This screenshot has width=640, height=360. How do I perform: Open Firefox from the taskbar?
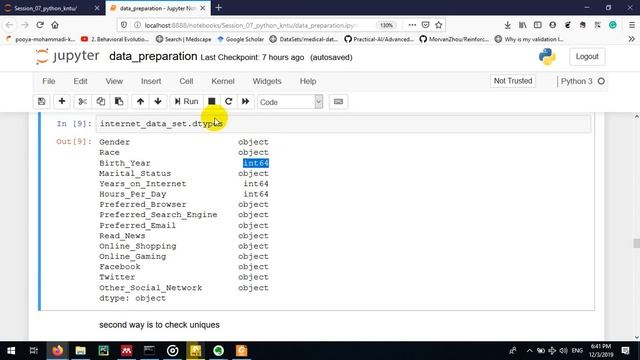[x=58, y=351]
